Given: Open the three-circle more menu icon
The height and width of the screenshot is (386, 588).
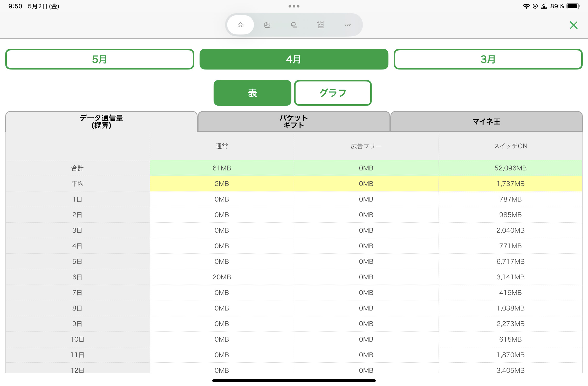Looking at the screenshot, I should pyautogui.click(x=347, y=25).
